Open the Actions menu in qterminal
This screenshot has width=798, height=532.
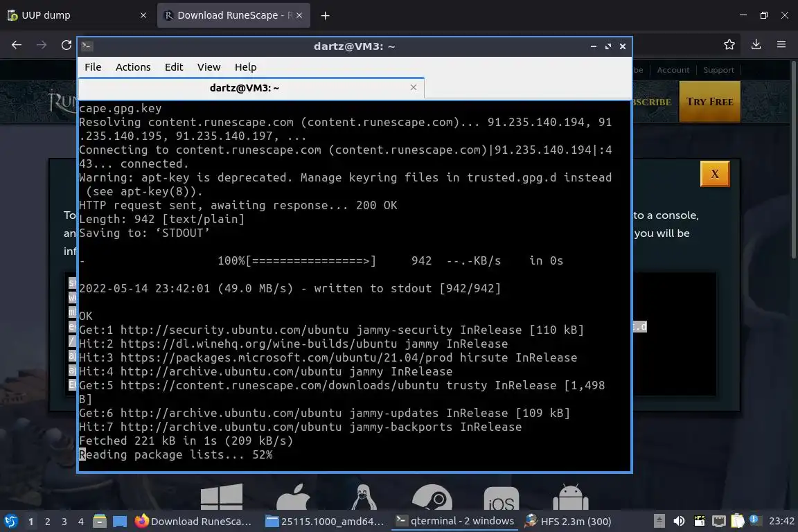[x=133, y=67]
